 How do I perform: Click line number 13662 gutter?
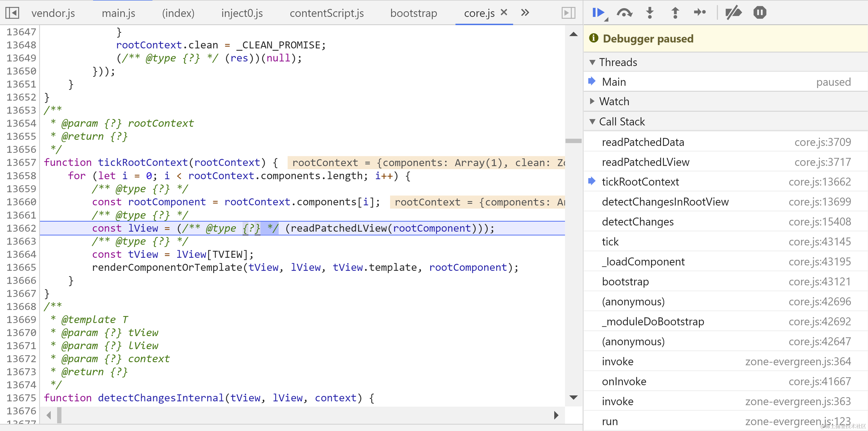21,228
